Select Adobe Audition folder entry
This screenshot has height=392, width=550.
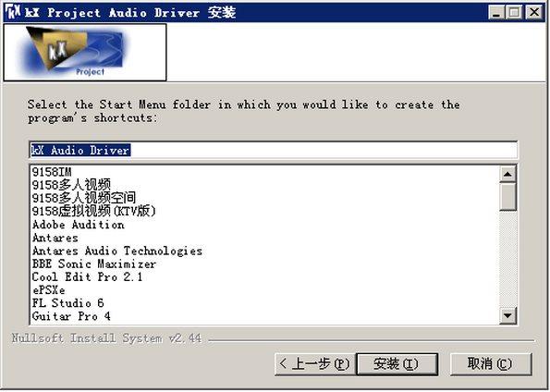pyautogui.click(x=79, y=225)
